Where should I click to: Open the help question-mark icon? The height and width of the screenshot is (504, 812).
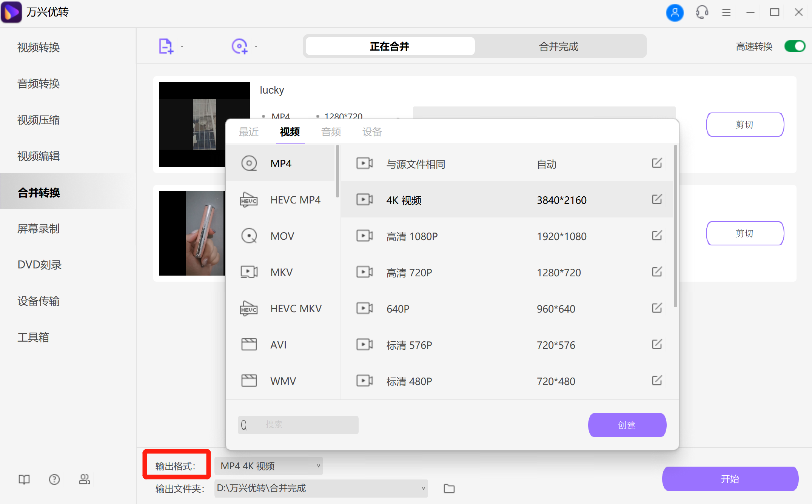[54, 479]
